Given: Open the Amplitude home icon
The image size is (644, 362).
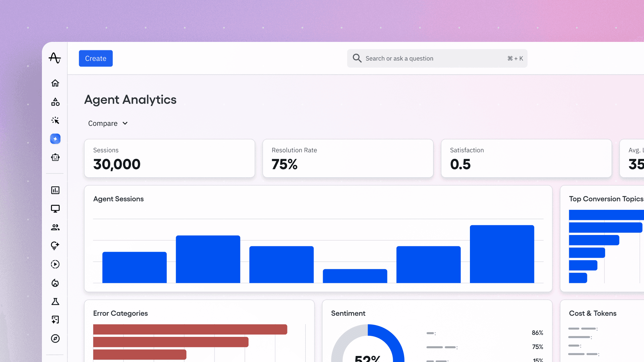Looking at the screenshot, I should pyautogui.click(x=55, y=83).
